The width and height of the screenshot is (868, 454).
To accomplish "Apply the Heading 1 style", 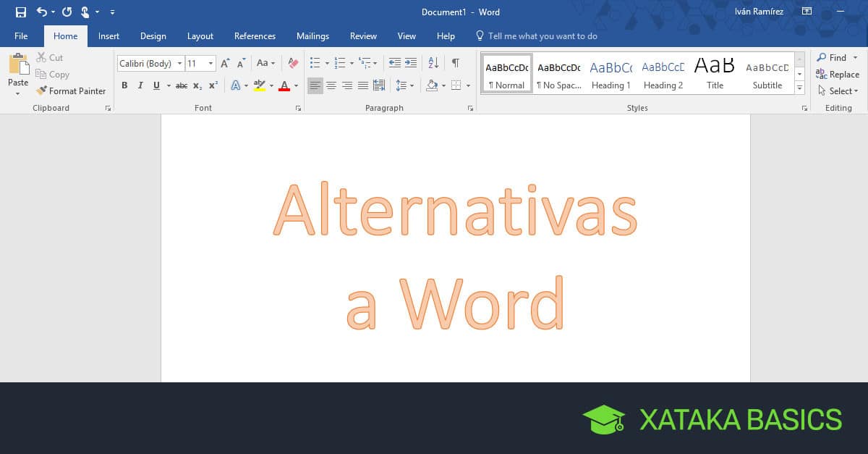I will click(x=611, y=72).
